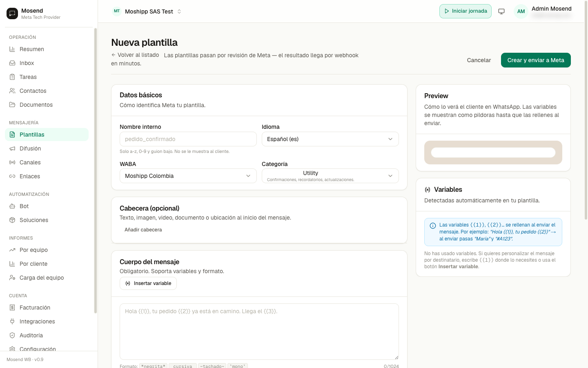Viewport: 588px width, 368px height.
Task: Click the Variables panel heading icon
Action: pyautogui.click(x=428, y=190)
